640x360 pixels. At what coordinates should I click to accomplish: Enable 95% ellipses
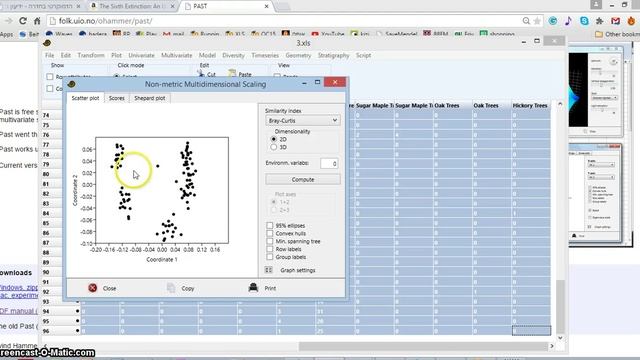270,225
